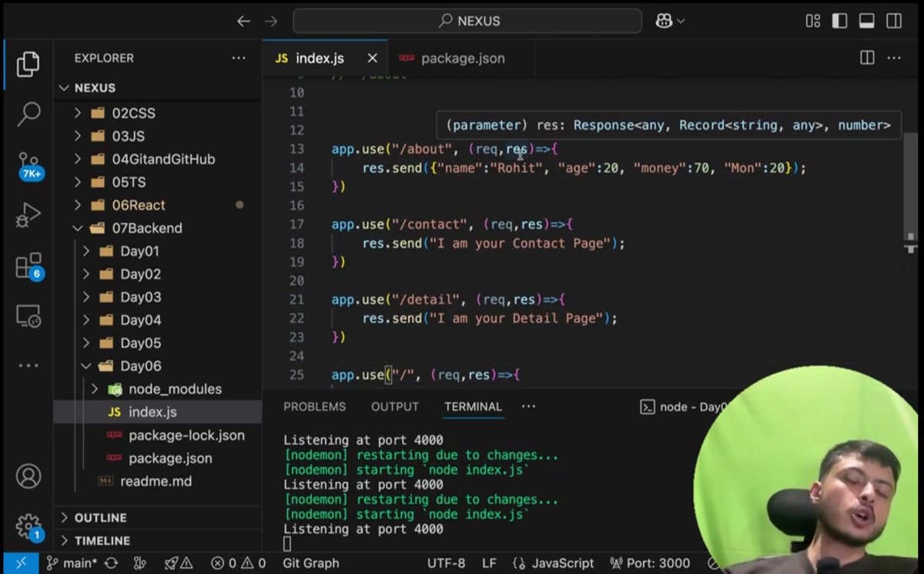The image size is (924, 574).
Task: Synchronize changes icon in status bar
Action: tap(112, 563)
